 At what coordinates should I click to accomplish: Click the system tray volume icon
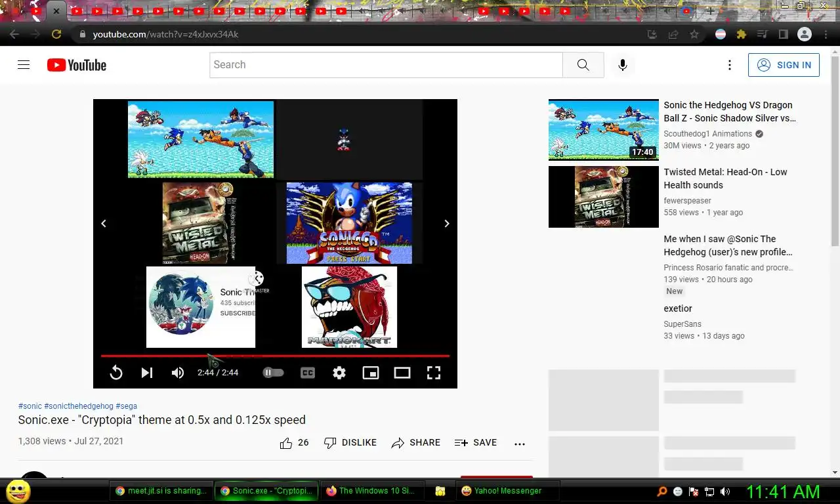[725, 492]
